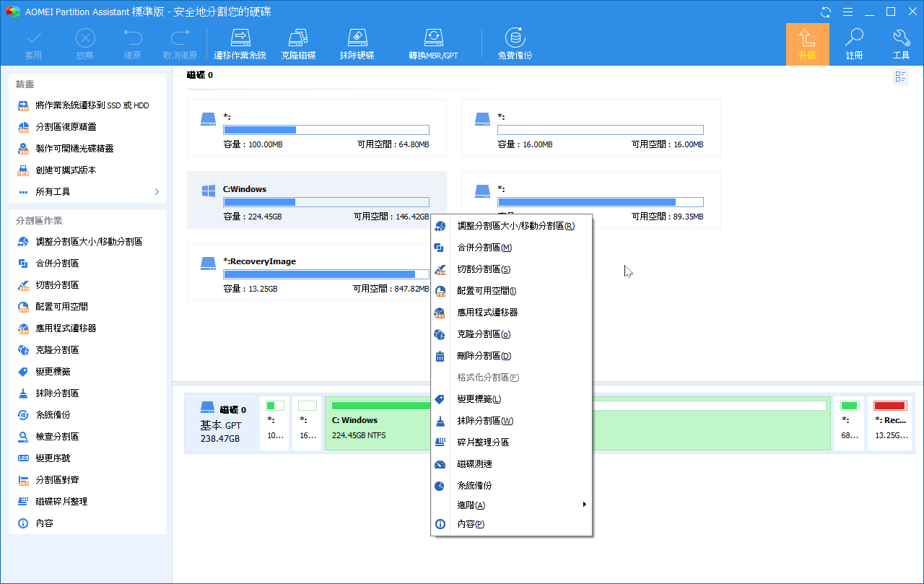Open 轉換MBR/GPT toolbar tool
This screenshot has width=924, height=584.
[433, 45]
